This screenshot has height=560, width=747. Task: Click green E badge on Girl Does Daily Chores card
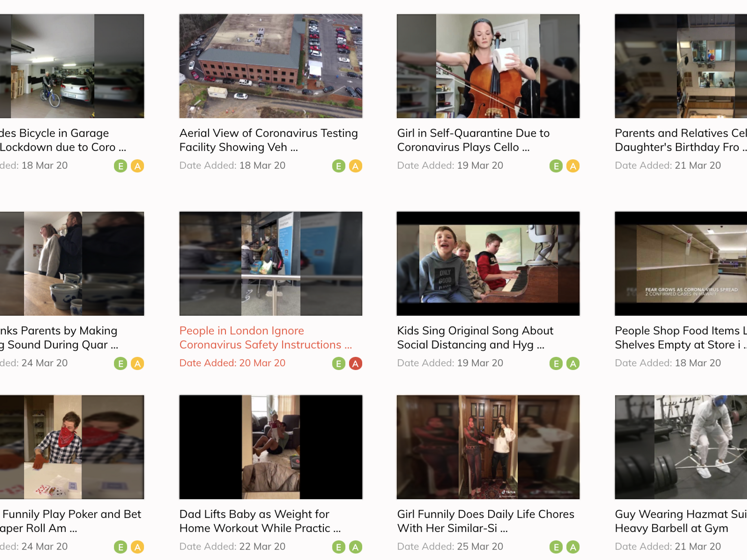pos(556,547)
